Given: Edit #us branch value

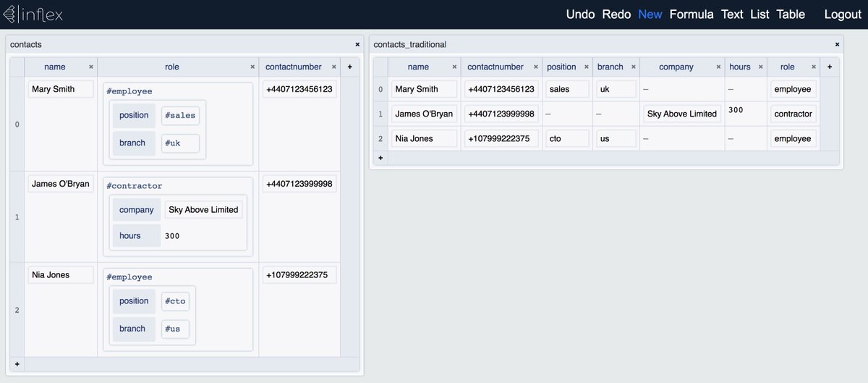Looking at the screenshot, I should click(x=174, y=329).
